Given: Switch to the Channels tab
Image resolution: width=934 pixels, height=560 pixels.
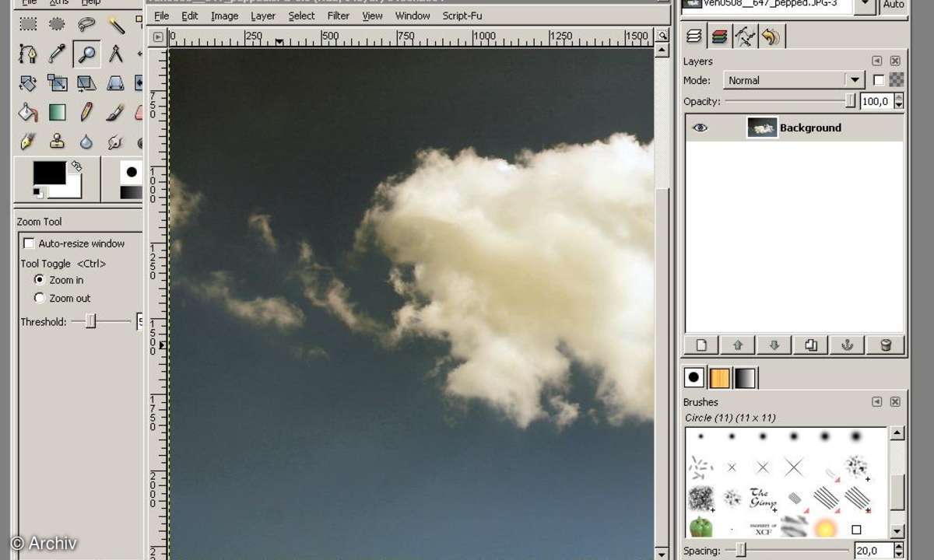Looking at the screenshot, I should pyautogui.click(x=720, y=36).
